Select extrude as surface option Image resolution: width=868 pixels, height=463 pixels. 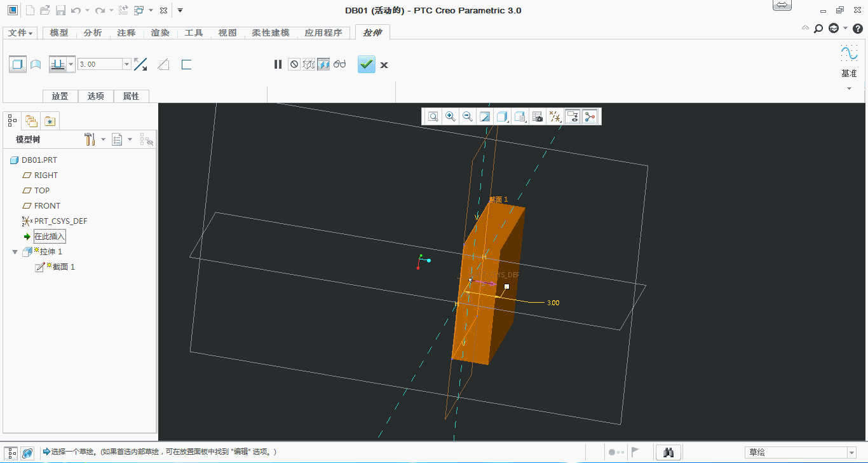coord(36,64)
